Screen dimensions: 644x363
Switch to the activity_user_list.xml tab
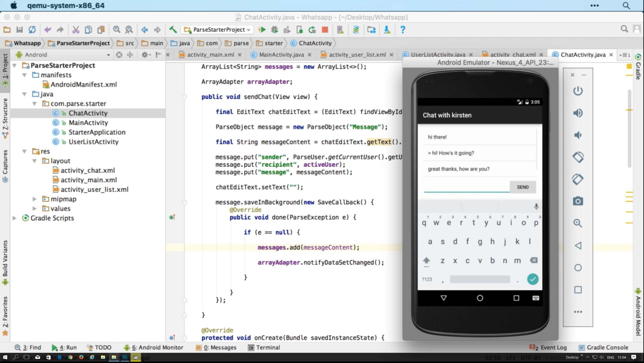(357, 55)
